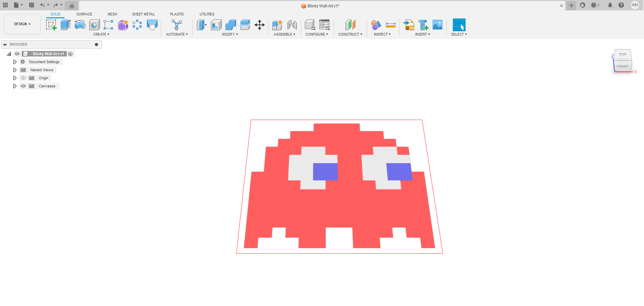Click the TOP face of the ViewCube
The width and height of the screenshot is (644, 306).
[x=623, y=54]
